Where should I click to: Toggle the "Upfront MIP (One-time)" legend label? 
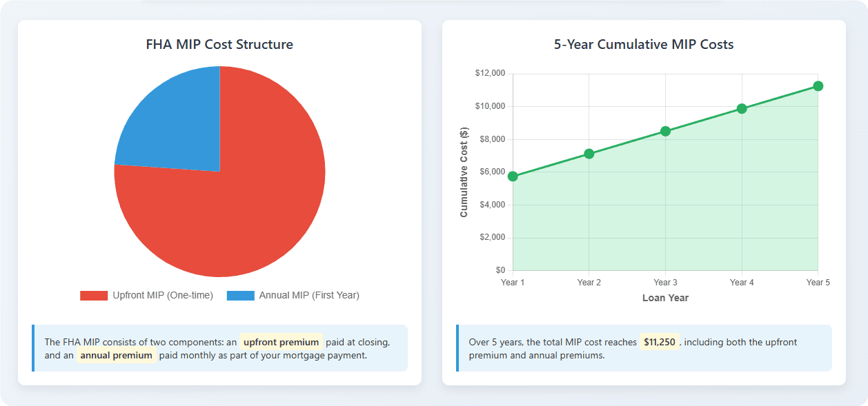[x=163, y=296]
